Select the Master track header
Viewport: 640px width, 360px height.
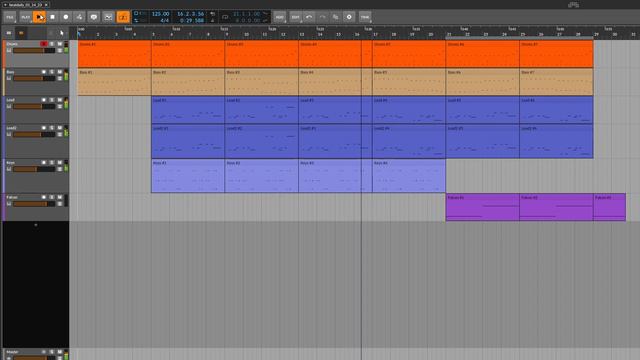pos(36,354)
